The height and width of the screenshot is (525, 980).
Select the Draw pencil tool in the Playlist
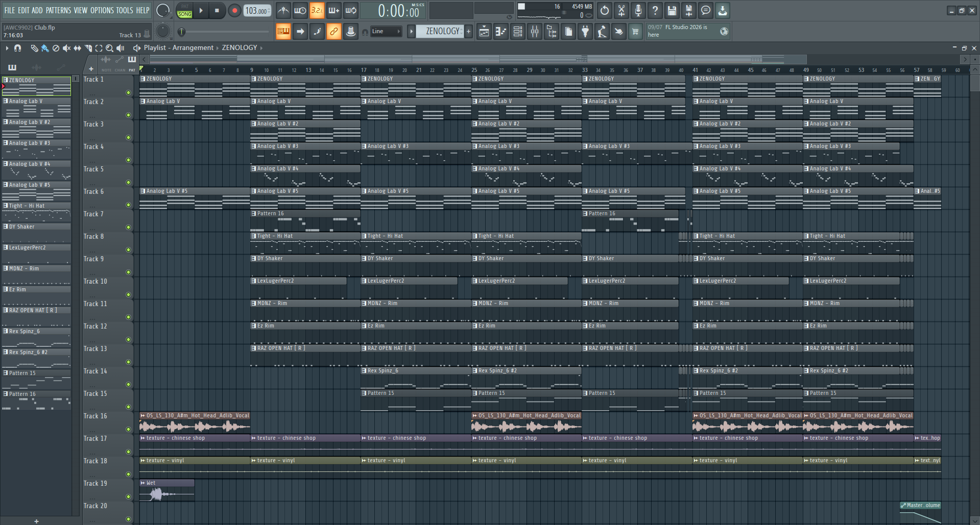click(34, 48)
